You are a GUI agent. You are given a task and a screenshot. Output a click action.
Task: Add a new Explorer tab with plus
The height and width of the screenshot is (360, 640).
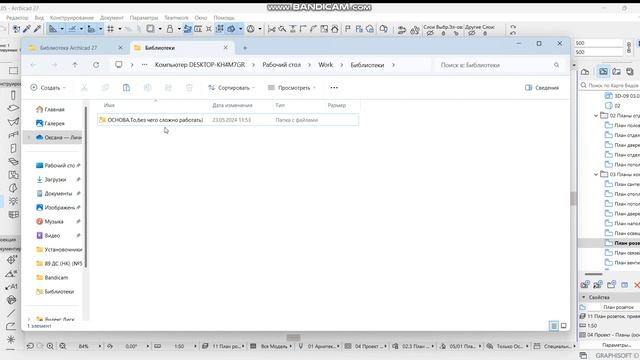(245, 48)
